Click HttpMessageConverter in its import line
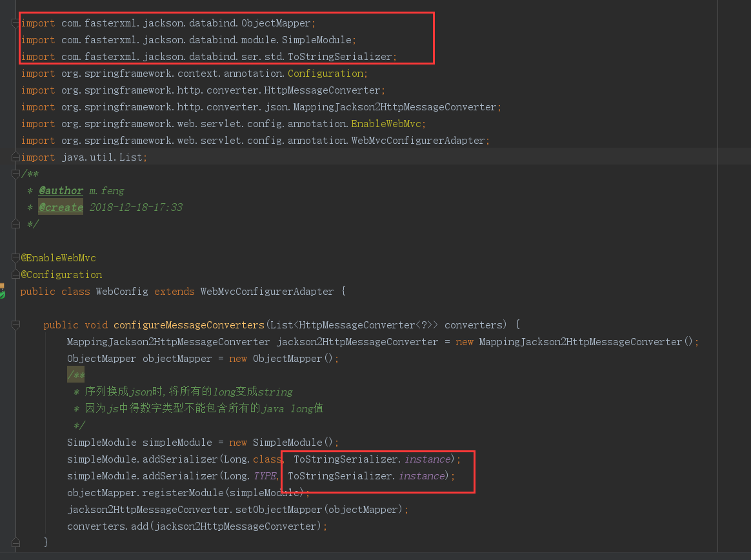Viewport: 751px width, 560px height. point(323,90)
